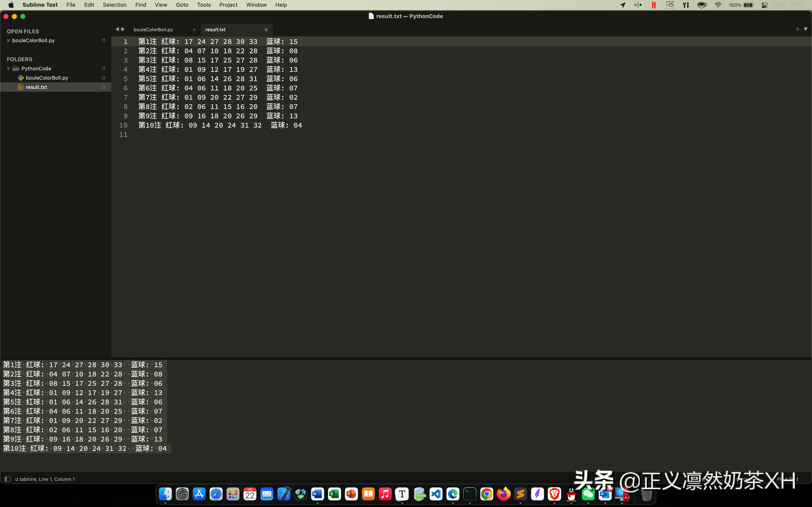The height and width of the screenshot is (507, 812).
Task: Open the Selection menu
Action: 115,5
